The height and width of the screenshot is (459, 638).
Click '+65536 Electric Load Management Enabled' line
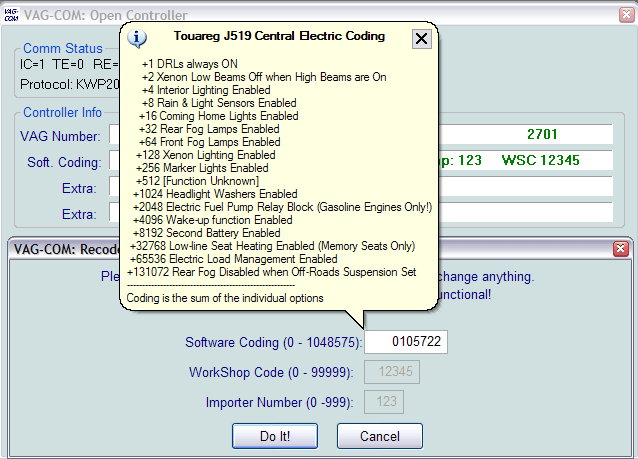234,259
